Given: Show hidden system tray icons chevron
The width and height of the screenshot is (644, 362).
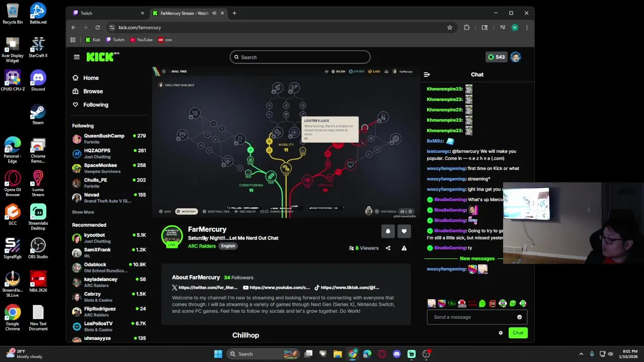Looking at the screenshot, I should (x=581, y=354).
